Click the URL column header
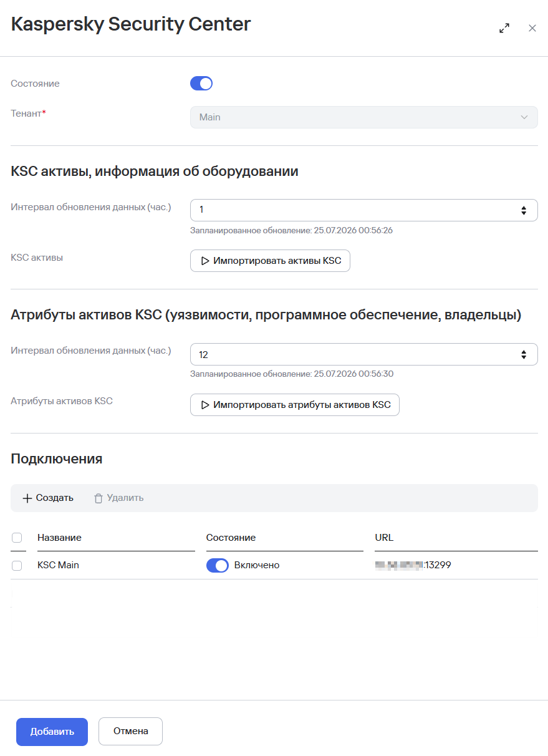 pos(384,538)
